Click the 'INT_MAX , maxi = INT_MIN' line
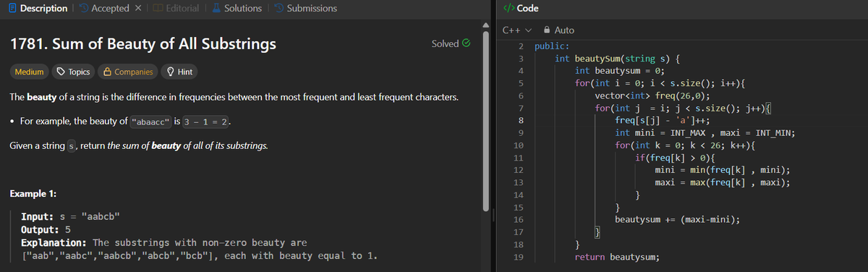This screenshot has width=868, height=272. (x=705, y=132)
